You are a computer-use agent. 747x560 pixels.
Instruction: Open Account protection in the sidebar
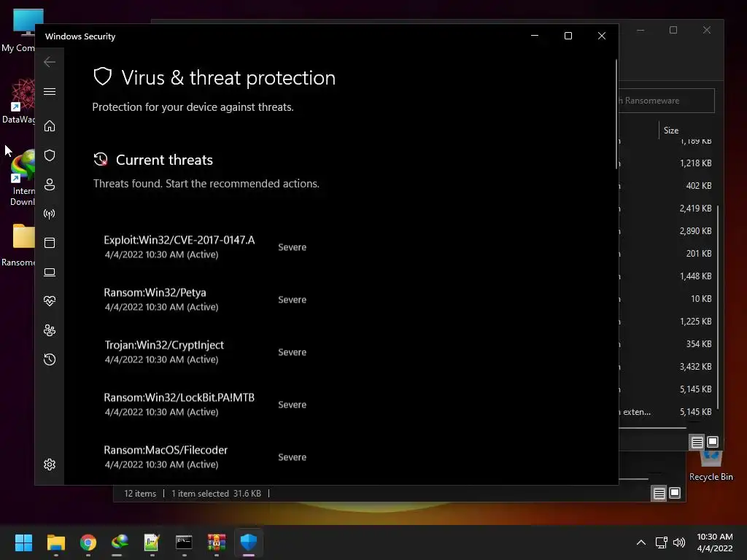pos(50,184)
